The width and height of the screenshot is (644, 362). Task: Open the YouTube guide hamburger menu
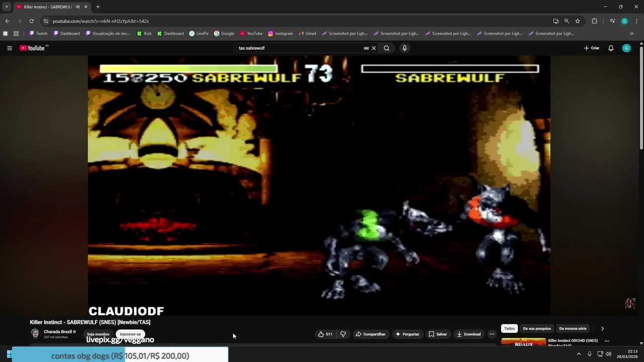tap(9, 48)
